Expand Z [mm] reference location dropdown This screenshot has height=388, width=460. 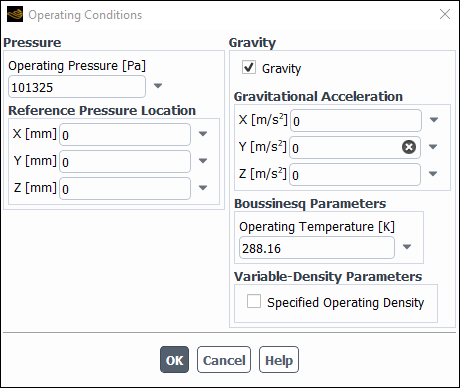tap(203, 188)
